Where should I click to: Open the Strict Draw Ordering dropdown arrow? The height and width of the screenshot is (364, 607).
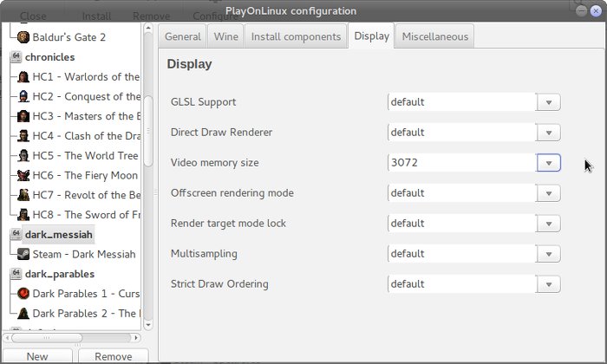pyautogui.click(x=549, y=284)
